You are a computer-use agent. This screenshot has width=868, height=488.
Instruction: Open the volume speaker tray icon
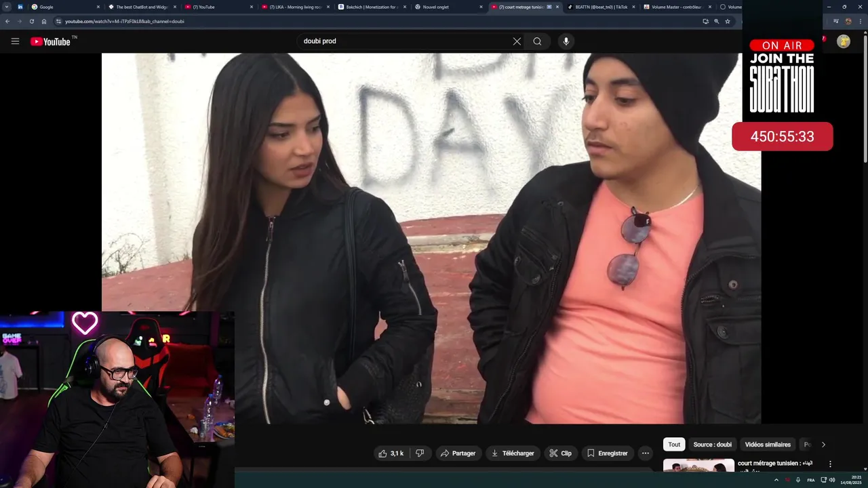832,480
